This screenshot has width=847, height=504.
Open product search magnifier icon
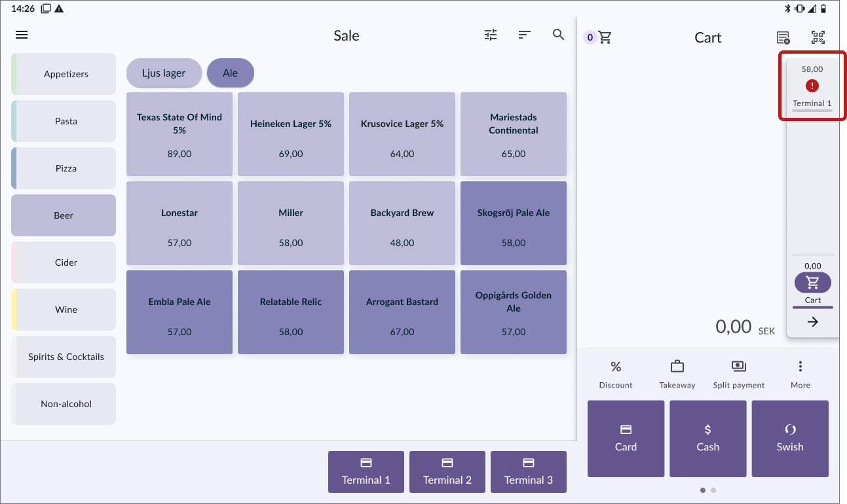coord(558,35)
